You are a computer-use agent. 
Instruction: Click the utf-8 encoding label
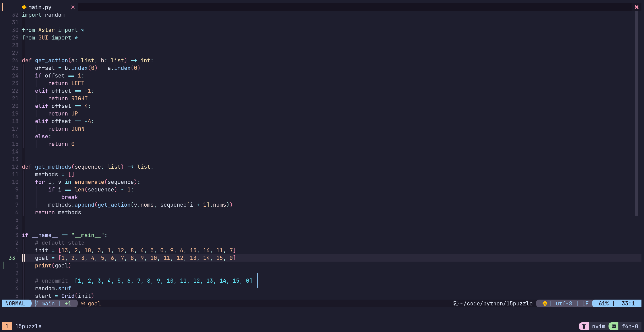tap(564, 303)
